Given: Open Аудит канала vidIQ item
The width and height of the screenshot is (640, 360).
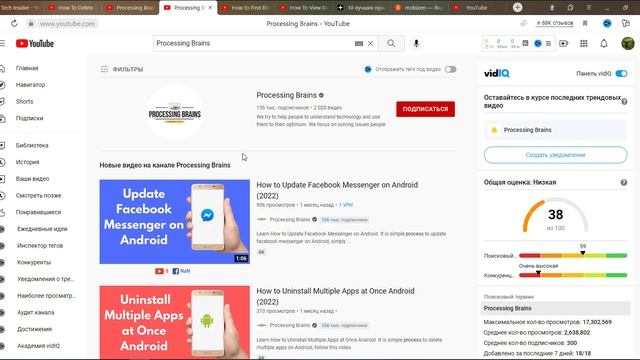Looking at the screenshot, I should tap(36, 313).
